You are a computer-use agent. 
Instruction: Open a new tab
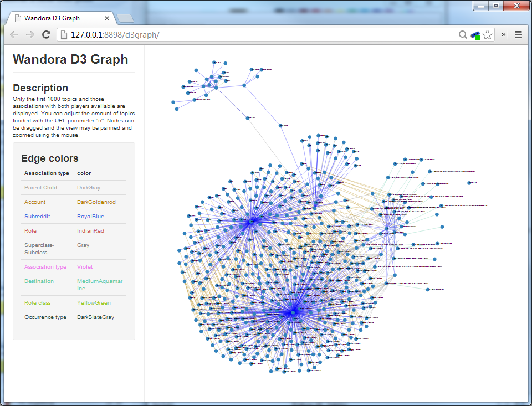[125, 19]
